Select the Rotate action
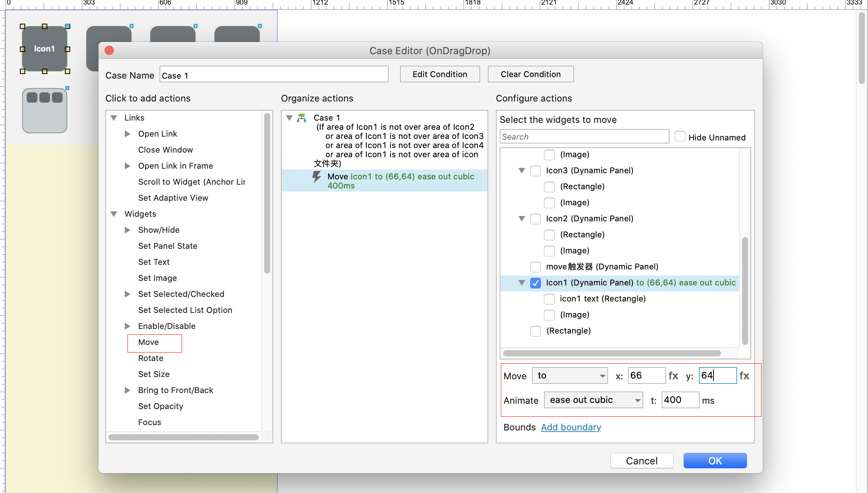Image resolution: width=868 pixels, height=493 pixels. 151,358
